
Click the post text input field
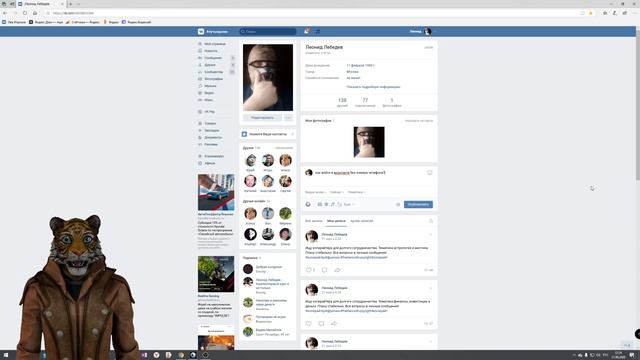click(369, 173)
